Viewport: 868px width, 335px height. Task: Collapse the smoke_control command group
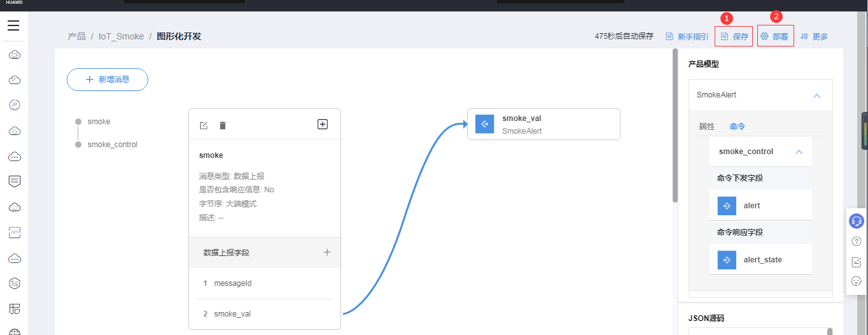coord(799,152)
